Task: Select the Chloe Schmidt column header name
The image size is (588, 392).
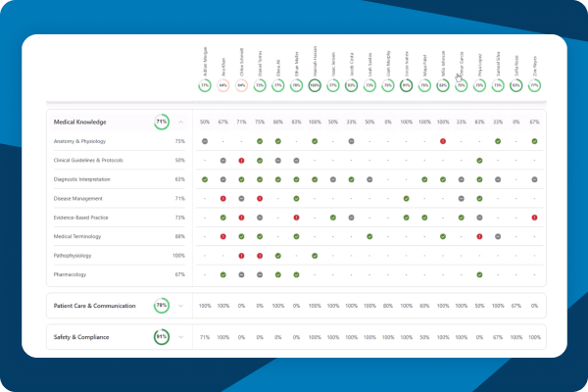Action: 242,63
